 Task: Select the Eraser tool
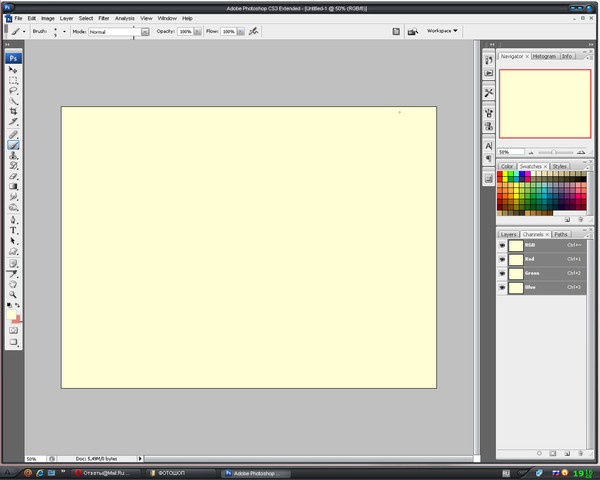click(x=13, y=176)
